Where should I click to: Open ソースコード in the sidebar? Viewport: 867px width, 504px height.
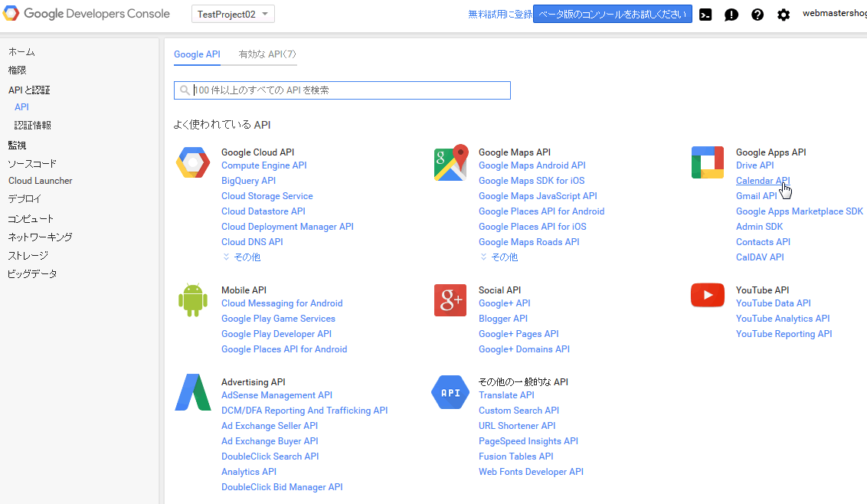point(32,164)
